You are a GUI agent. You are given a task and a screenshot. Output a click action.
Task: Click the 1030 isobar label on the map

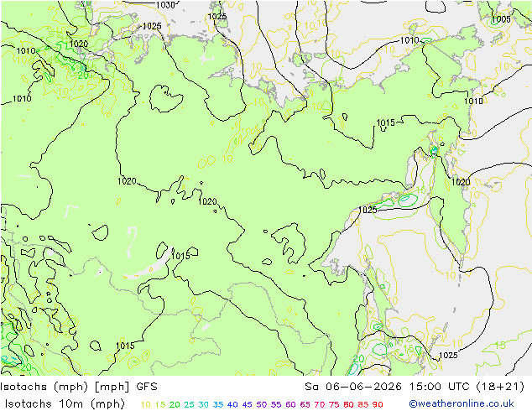165,5
